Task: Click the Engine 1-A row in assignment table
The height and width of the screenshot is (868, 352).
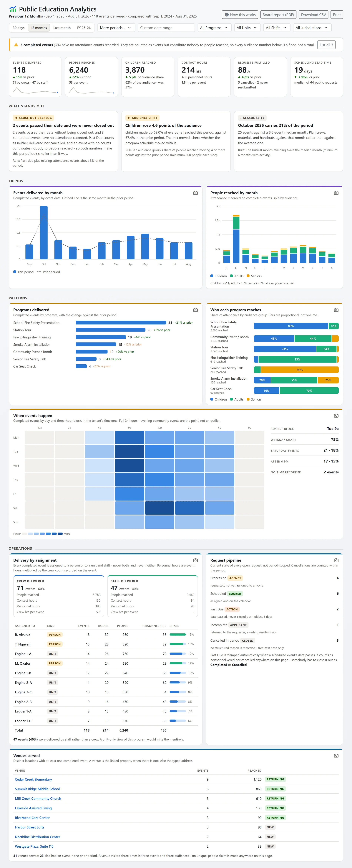Action: (x=105, y=654)
